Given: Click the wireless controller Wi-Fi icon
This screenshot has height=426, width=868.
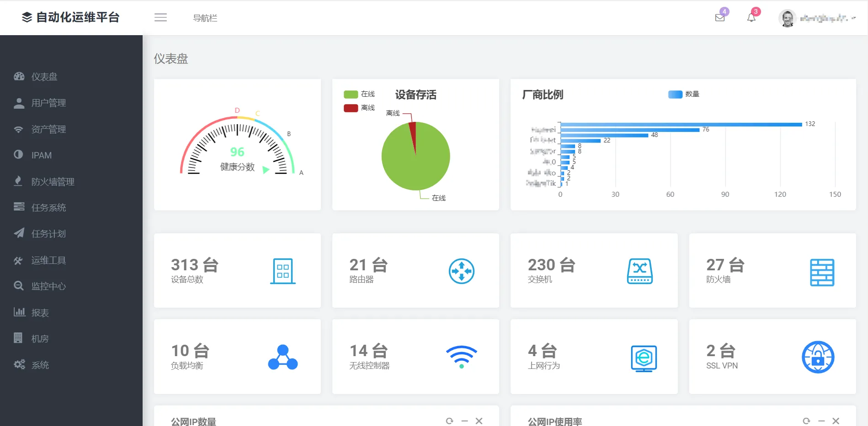Looking at the screenshot, I should (x=461, y=357).
